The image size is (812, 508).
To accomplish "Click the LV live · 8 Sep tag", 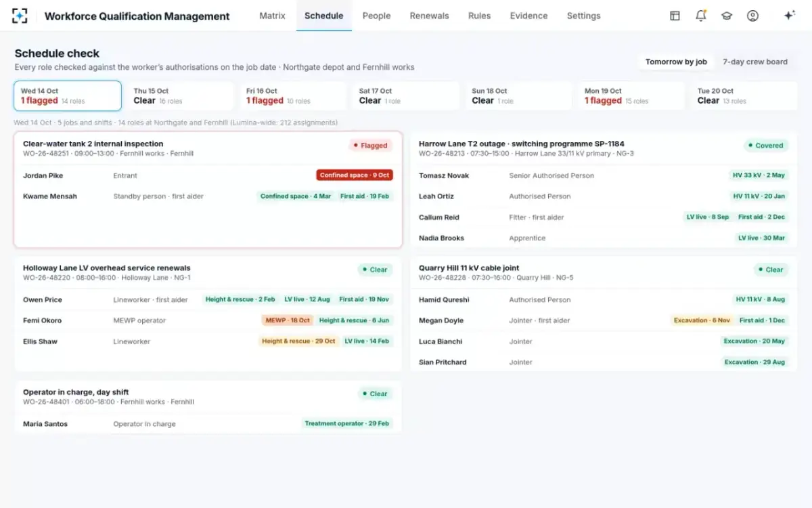I will pos(708,217).
